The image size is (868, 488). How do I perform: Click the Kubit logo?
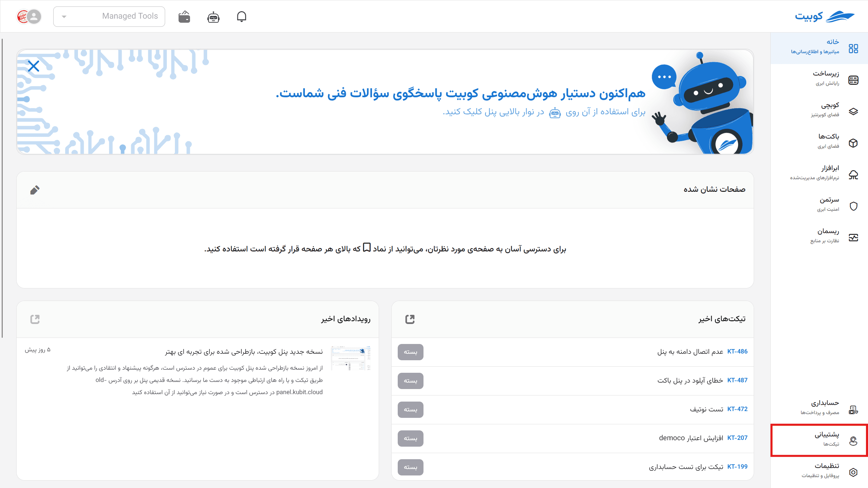pyautogui.click(x=825, y=16)
